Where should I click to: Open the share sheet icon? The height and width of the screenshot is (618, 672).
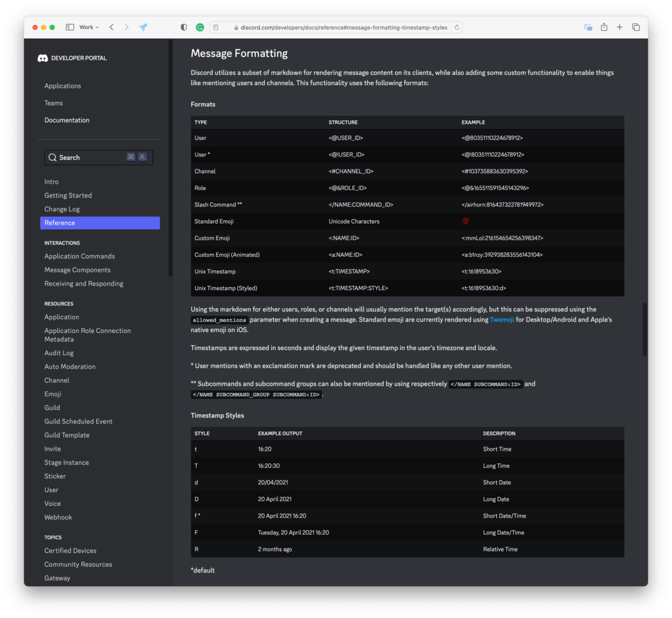[604, 27]
